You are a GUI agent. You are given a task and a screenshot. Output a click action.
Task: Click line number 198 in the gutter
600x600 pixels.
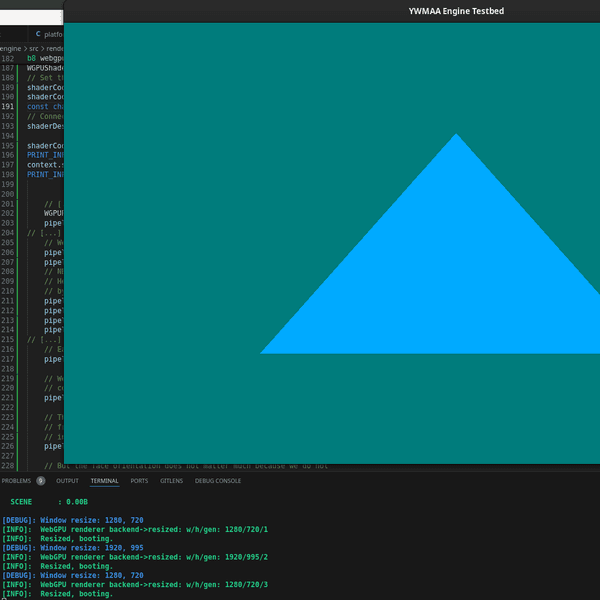point(8,174)
